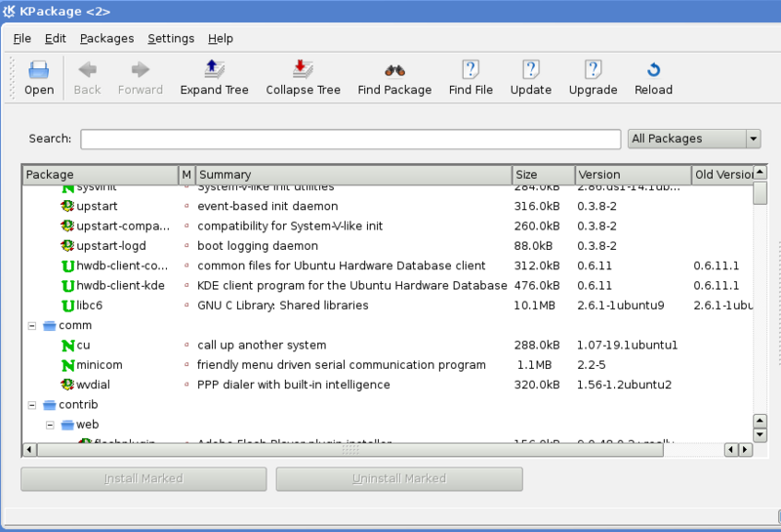Click the Uninstall Marked button
Viewport: 781px width, 532px height.
coord(399,478)
